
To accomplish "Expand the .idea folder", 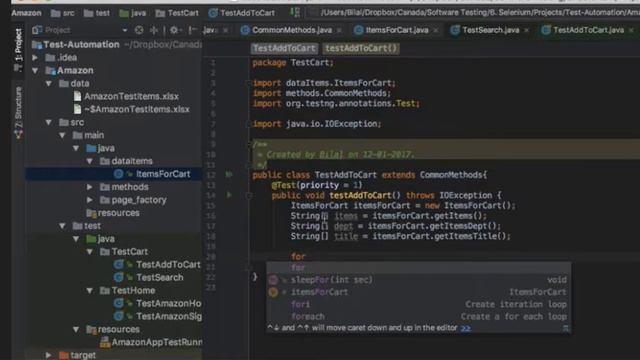I will click(36, 58).
